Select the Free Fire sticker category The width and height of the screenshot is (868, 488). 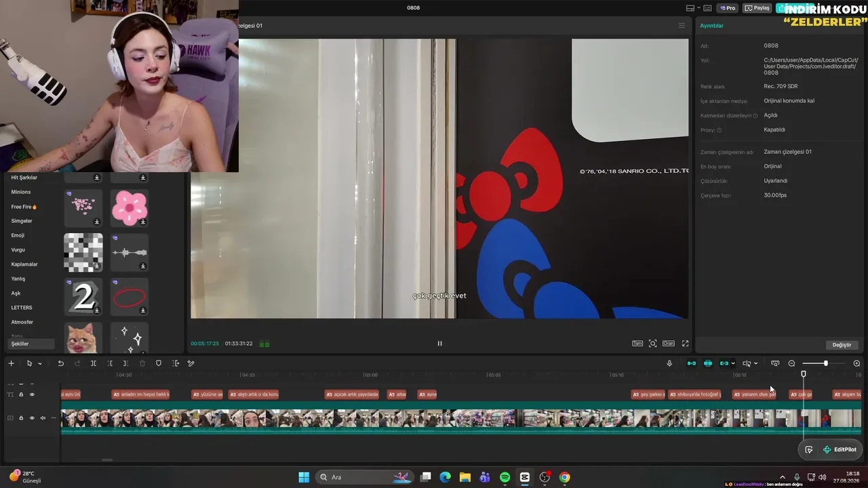[24, 207]
